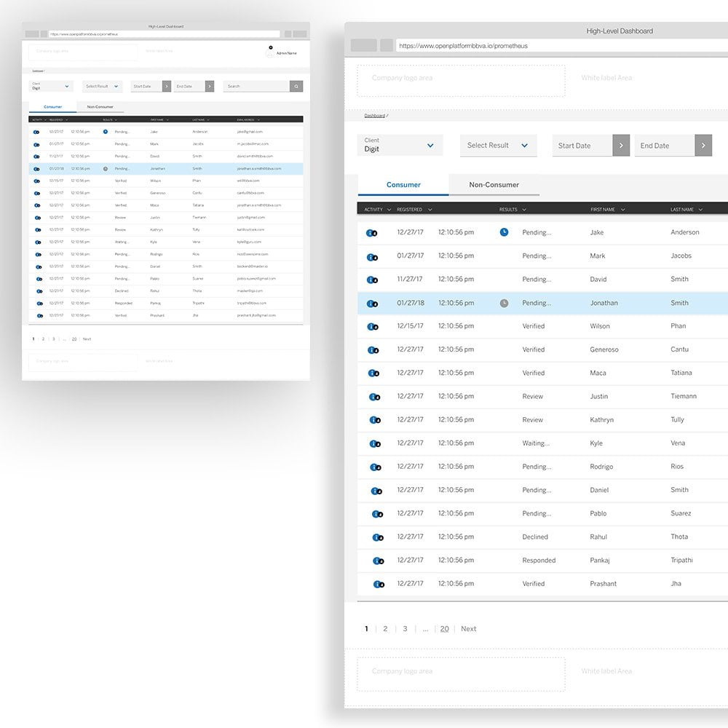The height and width of the screenshot is (728, 728).
Task: Click Prashant Jha's activity icon in the large dashboard
Action: click(x=379, y=584)
